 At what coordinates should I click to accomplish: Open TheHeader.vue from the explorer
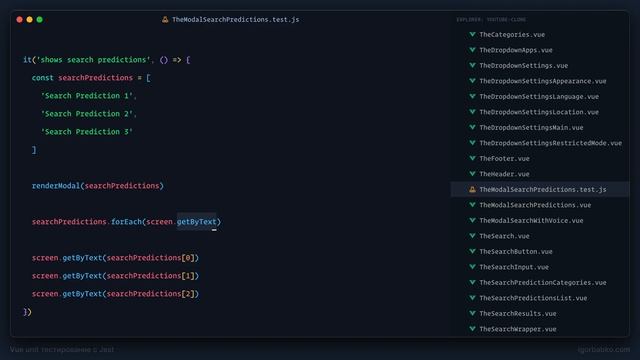click(x=504, y=174)
